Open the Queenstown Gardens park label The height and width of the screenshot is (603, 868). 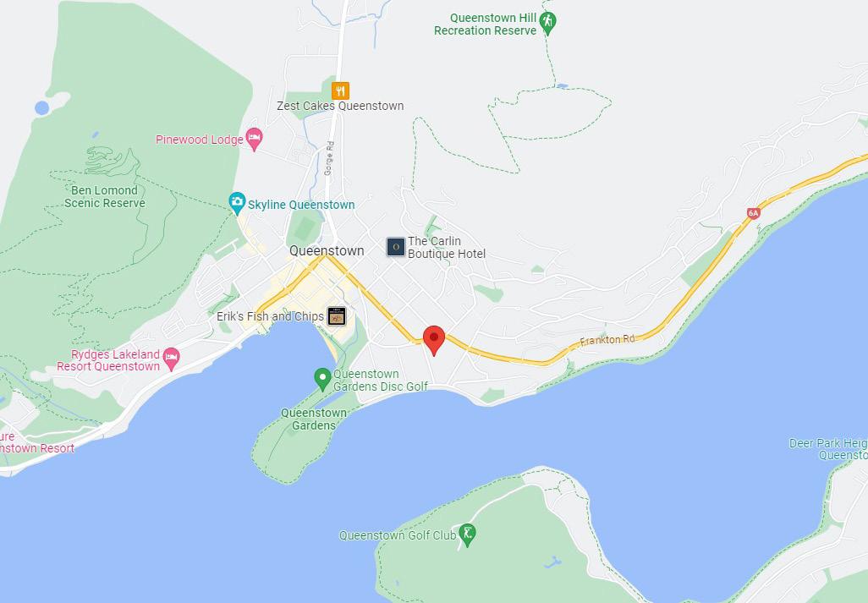314,419
